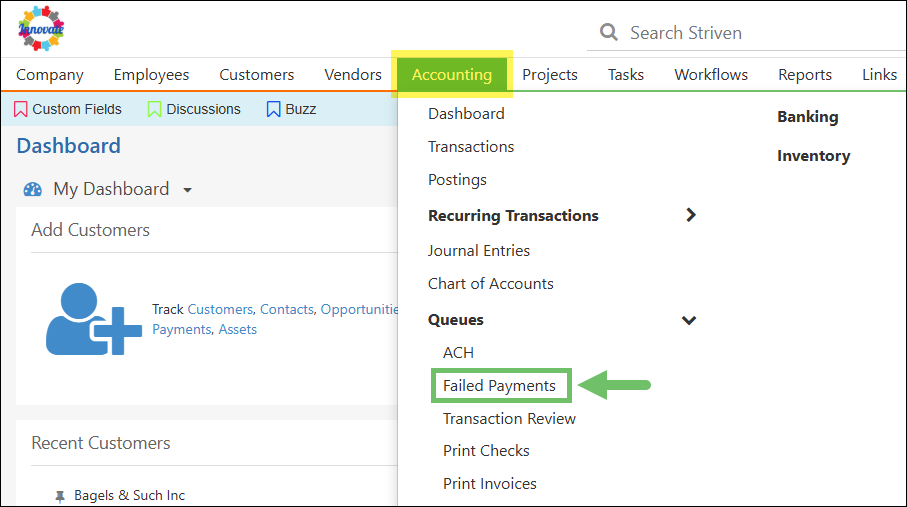This screenshot has width=907, height=507.
Task: Click the Recent Customers widget heading
Action: (101, 443)
